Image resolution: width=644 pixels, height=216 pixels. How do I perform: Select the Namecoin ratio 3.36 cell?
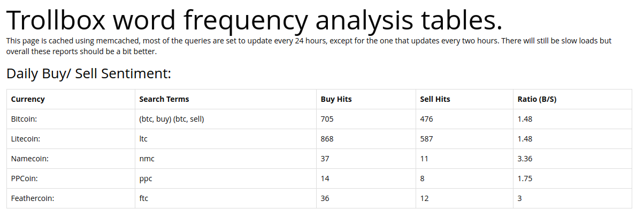point(572,159)
